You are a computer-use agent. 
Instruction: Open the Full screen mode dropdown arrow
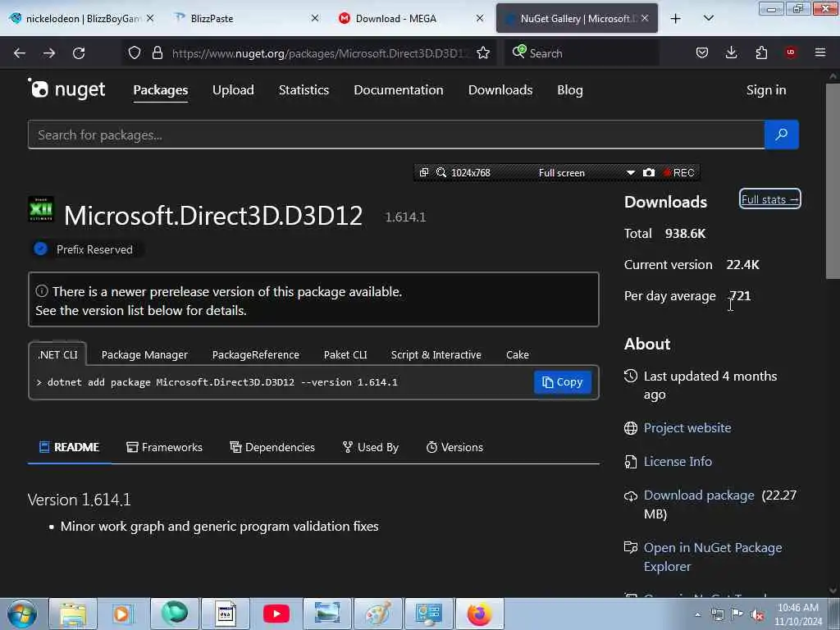click(x=631, y=172)
